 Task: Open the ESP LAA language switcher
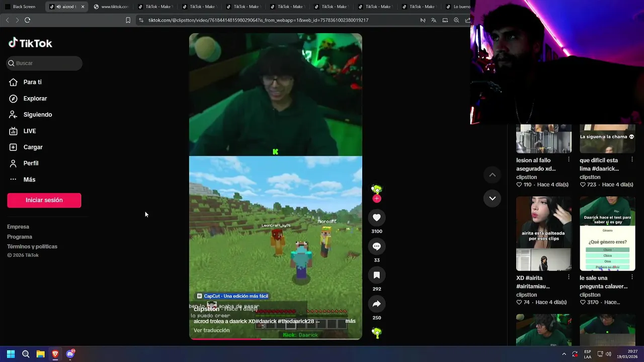588,354
